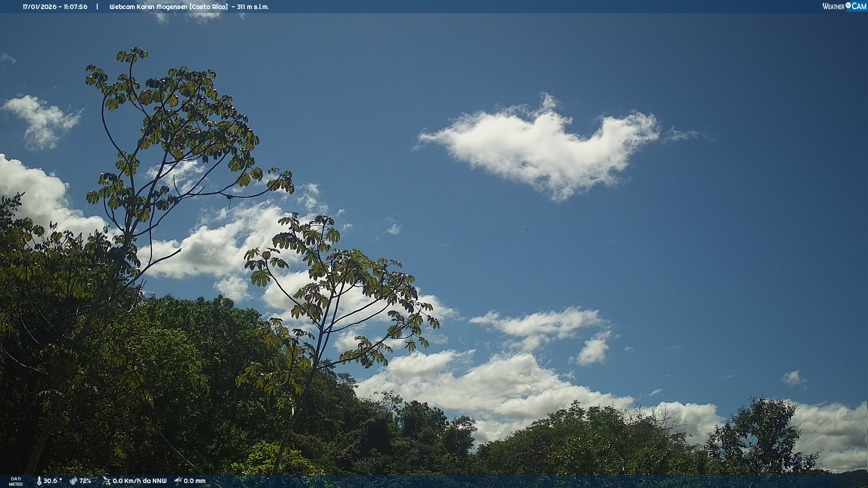Click the 72% humidity value
This screenshot has width=868, height=488.
(x=85, y=481)
